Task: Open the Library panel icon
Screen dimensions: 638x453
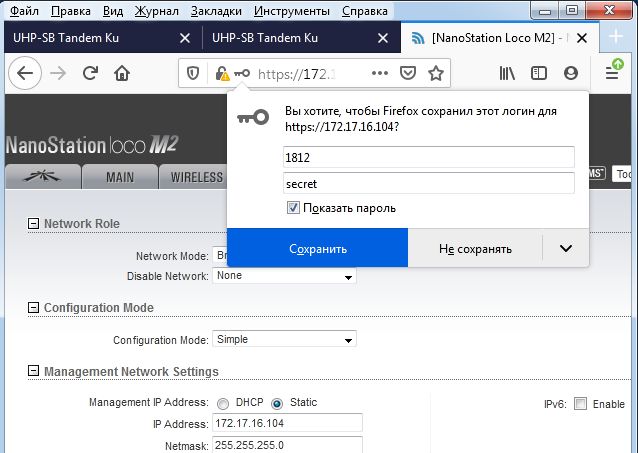Action: (x=507, y=73)
